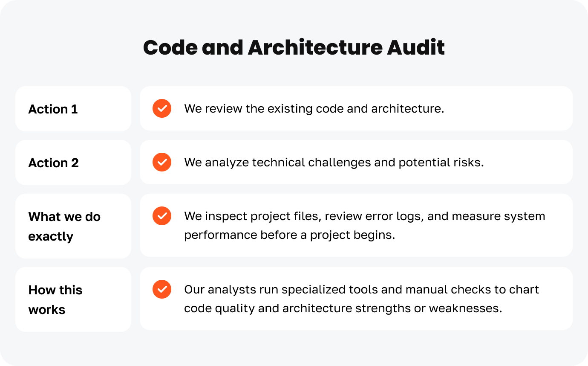This screenshot has width=588, height=366.
Task: Click the word 'Code' in the heading
Action: click(x=170, y=47)
